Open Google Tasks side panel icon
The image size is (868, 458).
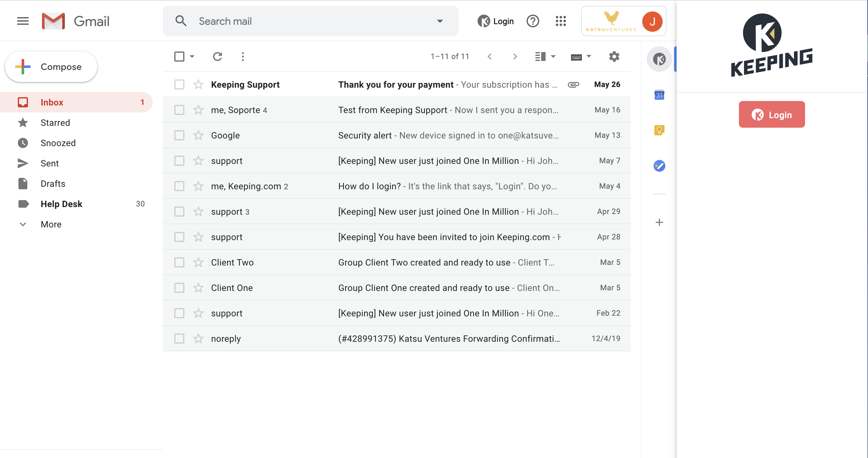[659, 165]
